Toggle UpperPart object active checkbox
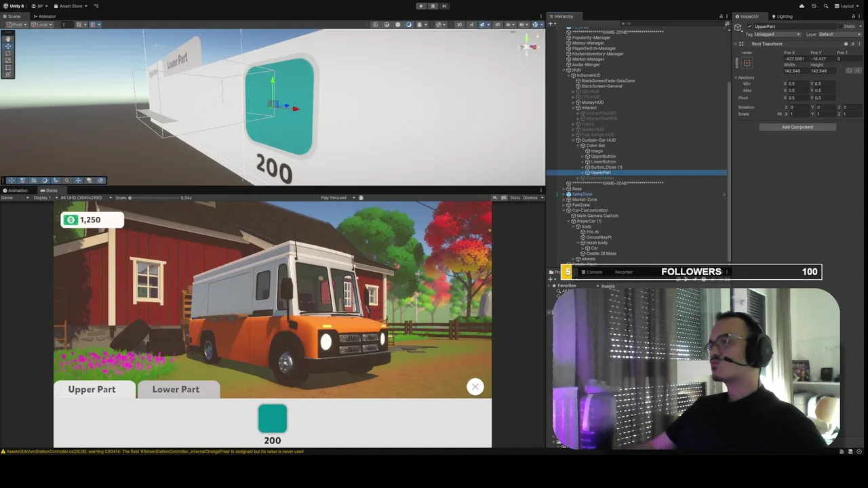 pos(749,26)
